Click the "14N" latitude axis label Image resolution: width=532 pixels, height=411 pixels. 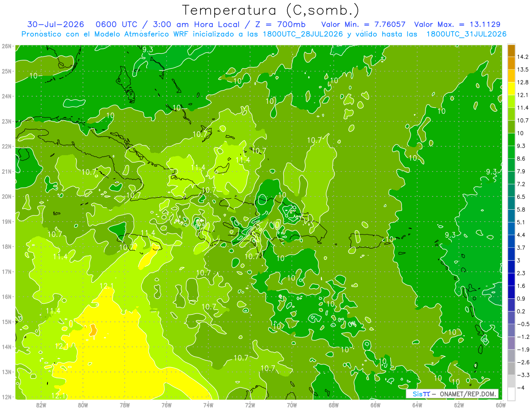[7, 347]
